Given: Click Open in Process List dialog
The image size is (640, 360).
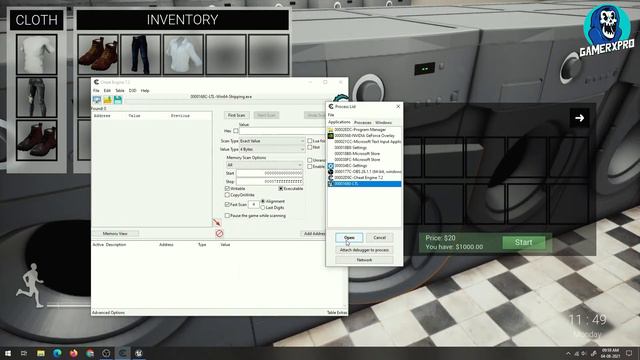Looking at the screenshot, I should [349, 238].
